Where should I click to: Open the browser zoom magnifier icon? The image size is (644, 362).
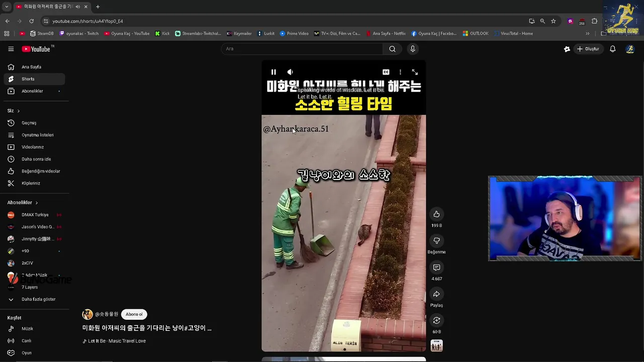click(x=542, y=21)
